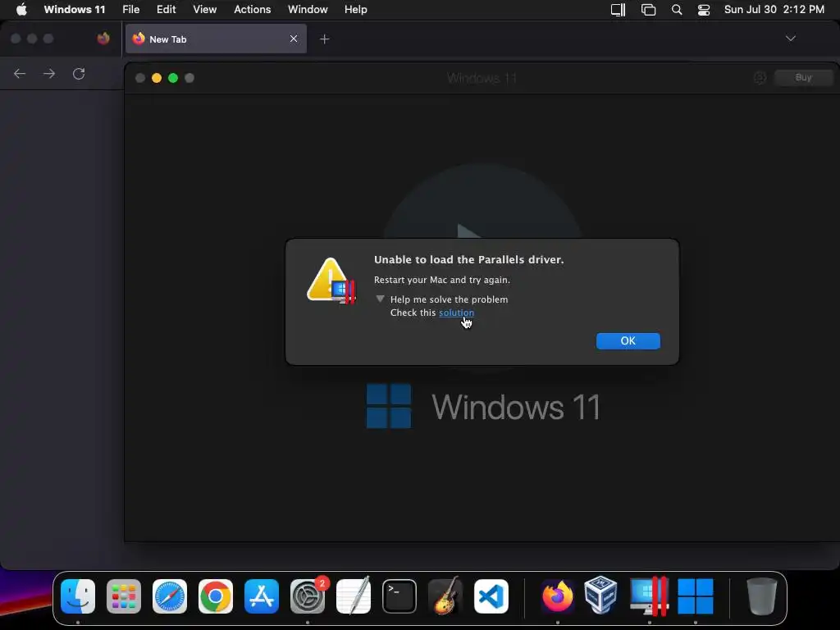Screen dimensions: 840x630
Task: Click Firefox reload button
Action: 79,73
